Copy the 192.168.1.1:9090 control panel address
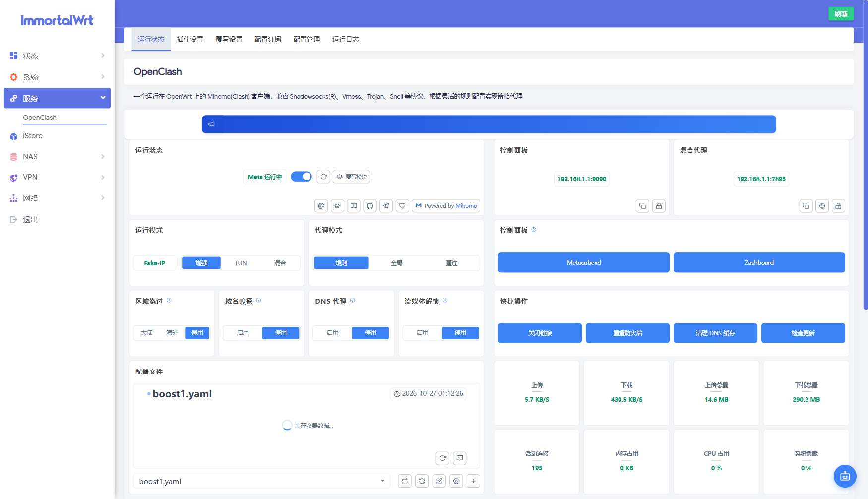 pos(642,206)
